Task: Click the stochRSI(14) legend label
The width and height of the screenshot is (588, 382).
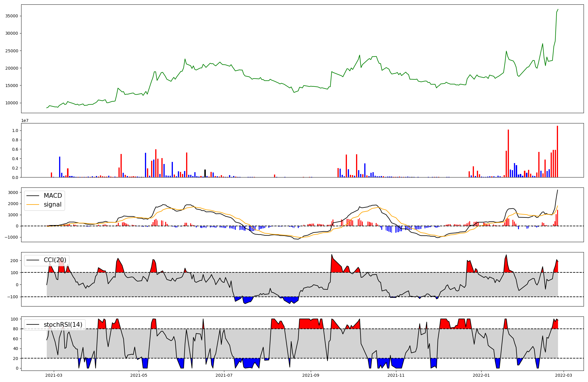Action: (63, 325)
